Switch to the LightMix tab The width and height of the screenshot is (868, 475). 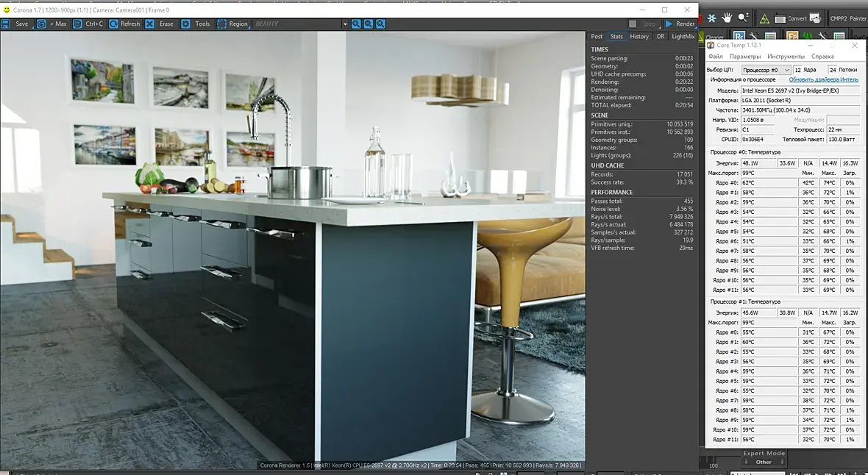pos(683,37)
